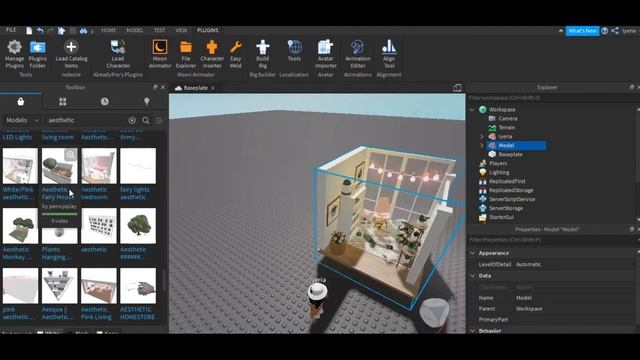Click the toolbox search magnifier
The image size is (640, 360).
point(146,120)
